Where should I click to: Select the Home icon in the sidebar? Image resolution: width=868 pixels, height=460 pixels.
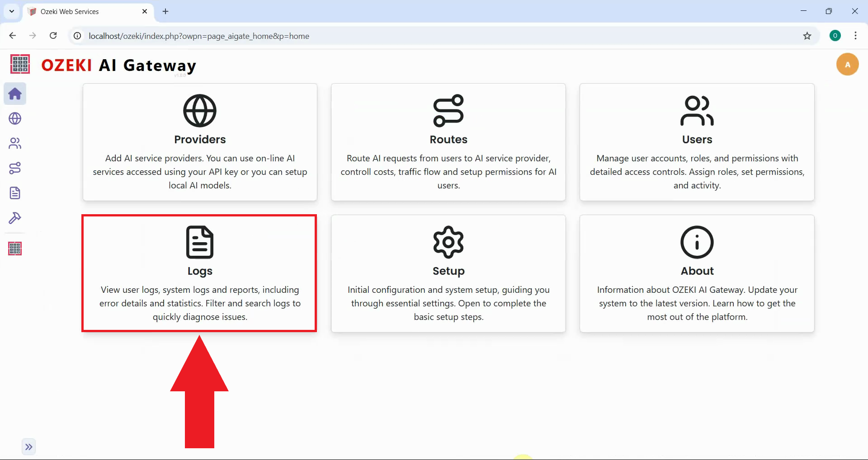pos(15,94)
